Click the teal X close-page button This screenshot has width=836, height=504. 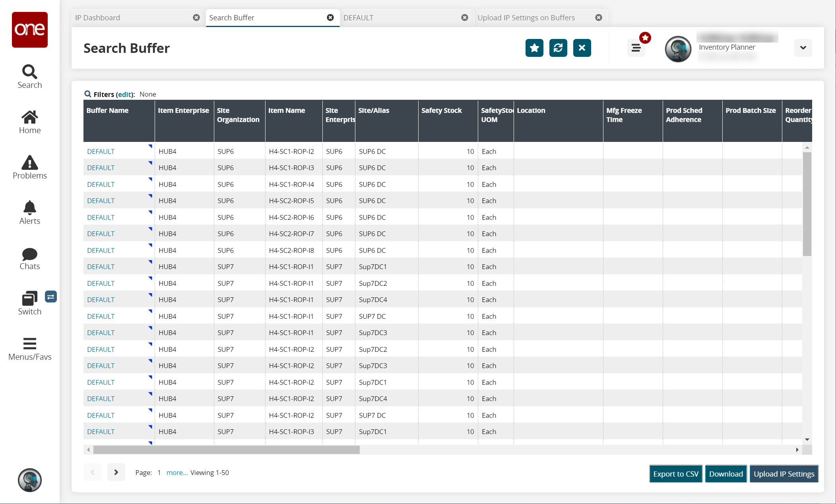[582, 48]
